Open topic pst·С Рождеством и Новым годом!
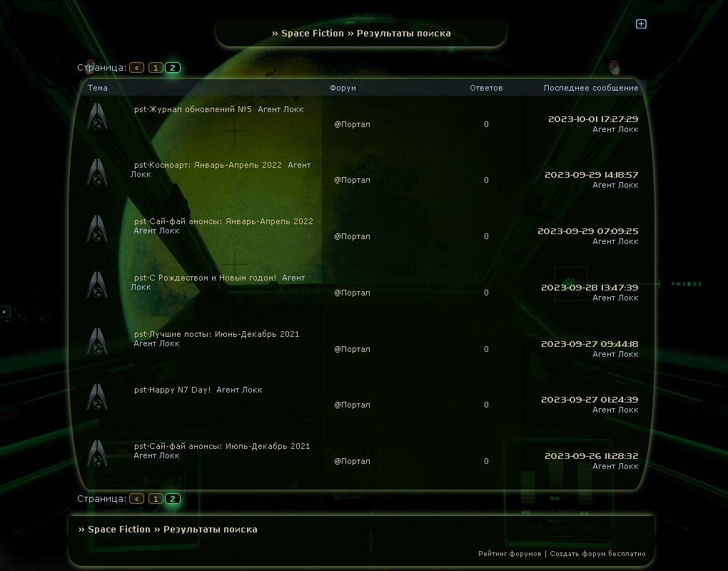Viewport: 728px width, 571px height. (205, 278)
